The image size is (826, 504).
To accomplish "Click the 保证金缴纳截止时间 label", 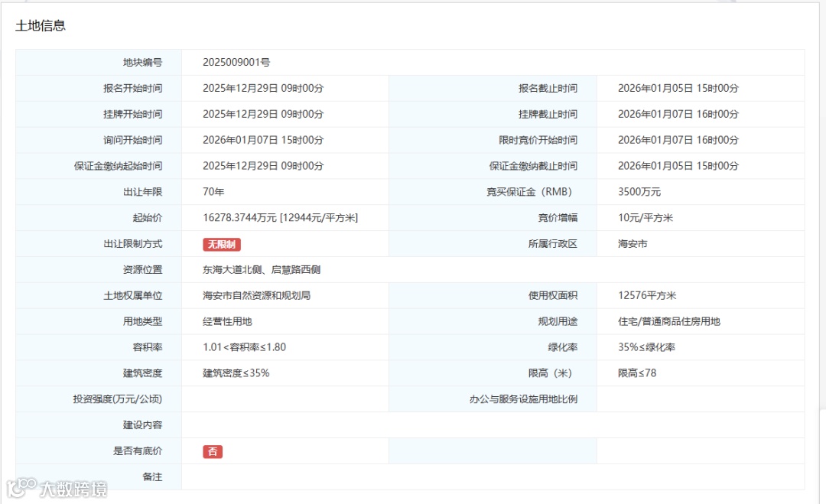I will pos(533,166).
